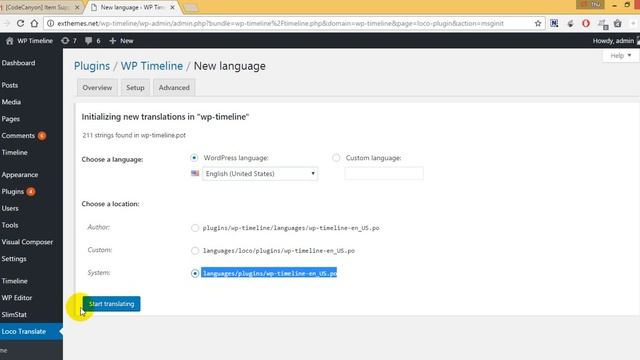Open the Advanced tab

(x=174, y=88)
